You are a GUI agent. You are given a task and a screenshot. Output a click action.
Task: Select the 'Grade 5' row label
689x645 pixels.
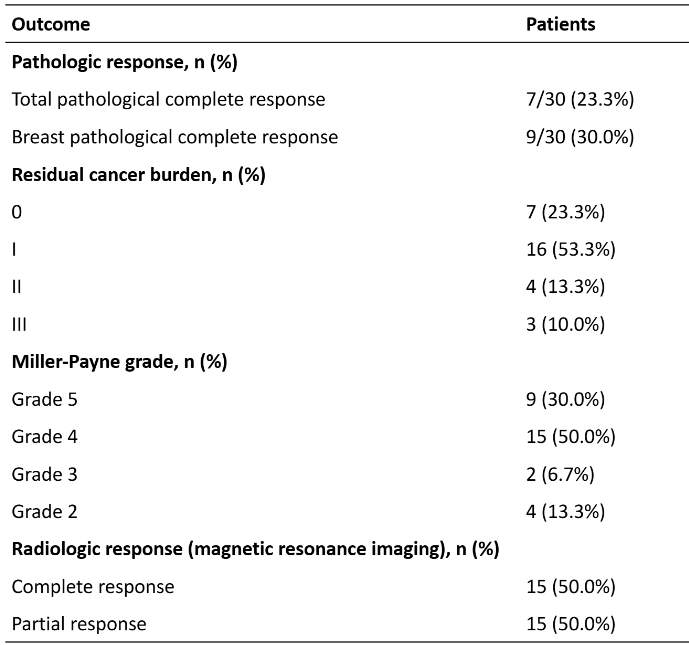click(x=44, y=399)
